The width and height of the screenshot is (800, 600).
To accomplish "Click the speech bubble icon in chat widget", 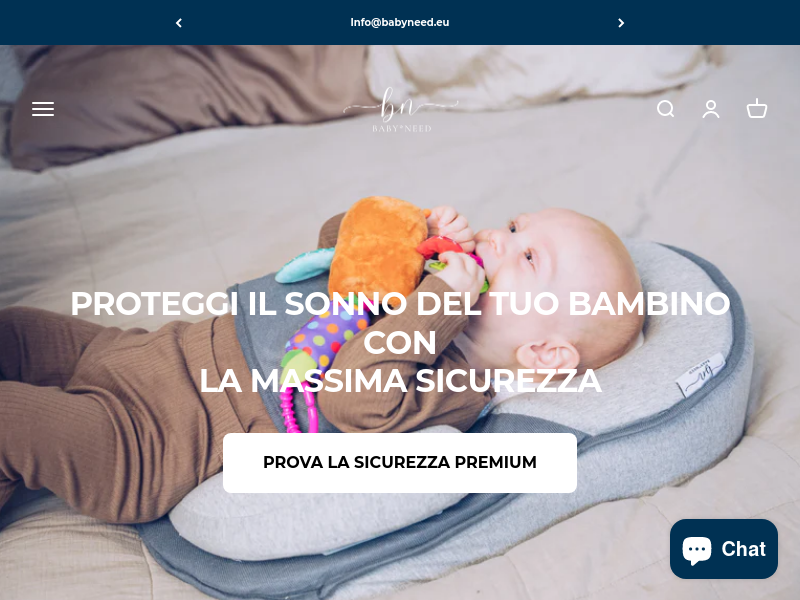I will [696, 550].
